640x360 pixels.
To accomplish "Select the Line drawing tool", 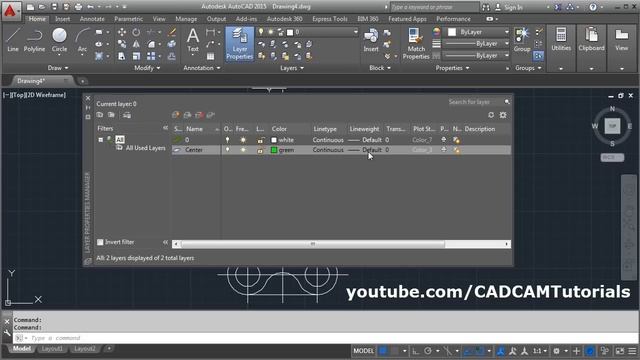I will click(13, 40).
